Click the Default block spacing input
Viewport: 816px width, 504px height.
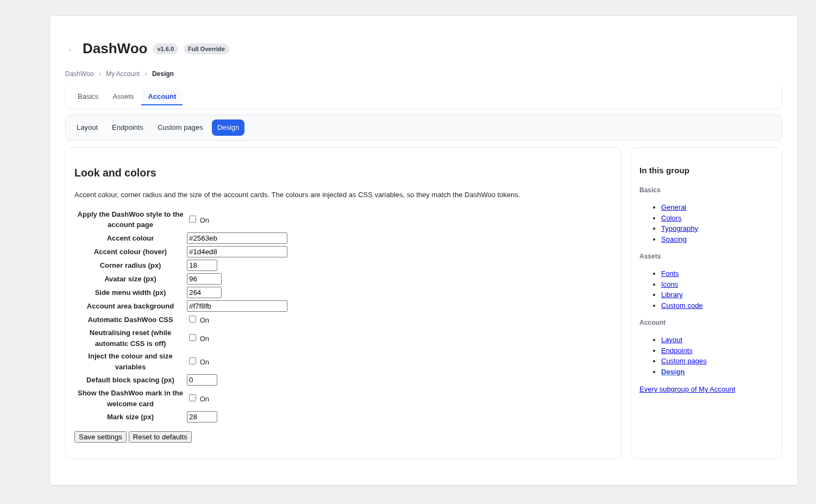(x=202, y=380)
